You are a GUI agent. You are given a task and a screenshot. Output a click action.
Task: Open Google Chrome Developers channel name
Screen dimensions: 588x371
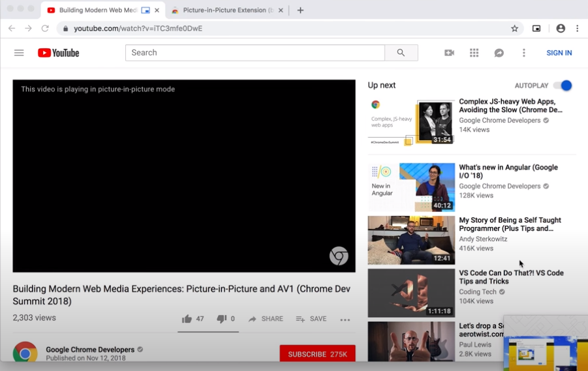pyautogui.click(x=90, y=349)
